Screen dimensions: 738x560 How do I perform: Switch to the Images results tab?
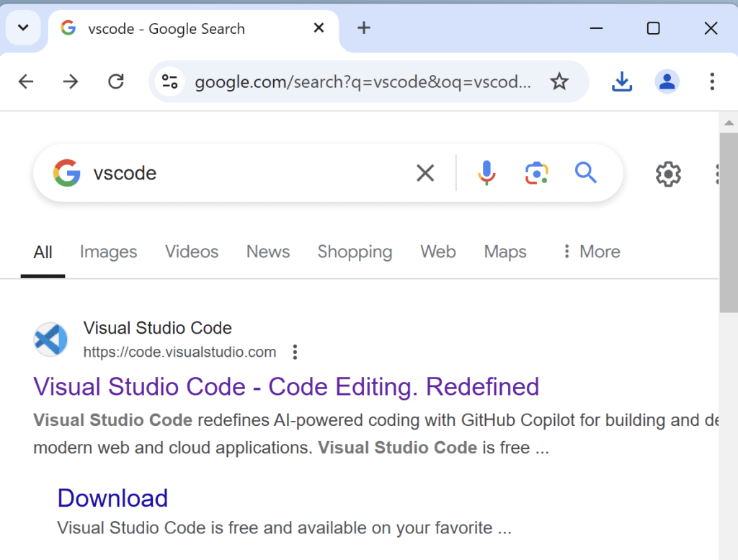[108, 252]
